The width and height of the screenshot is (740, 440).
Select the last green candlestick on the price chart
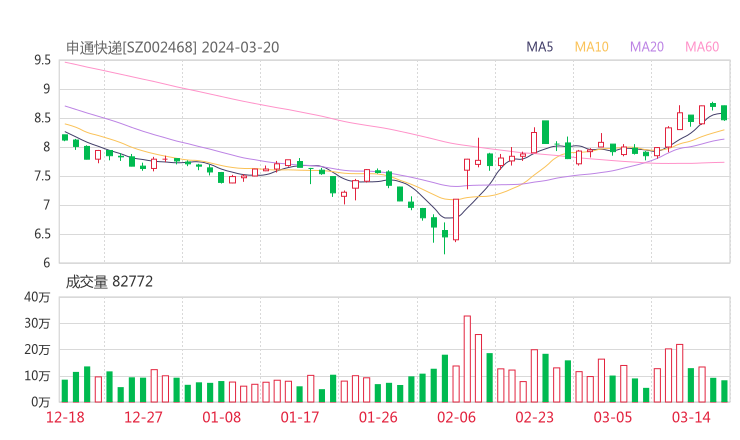click(x=724, y=112)
